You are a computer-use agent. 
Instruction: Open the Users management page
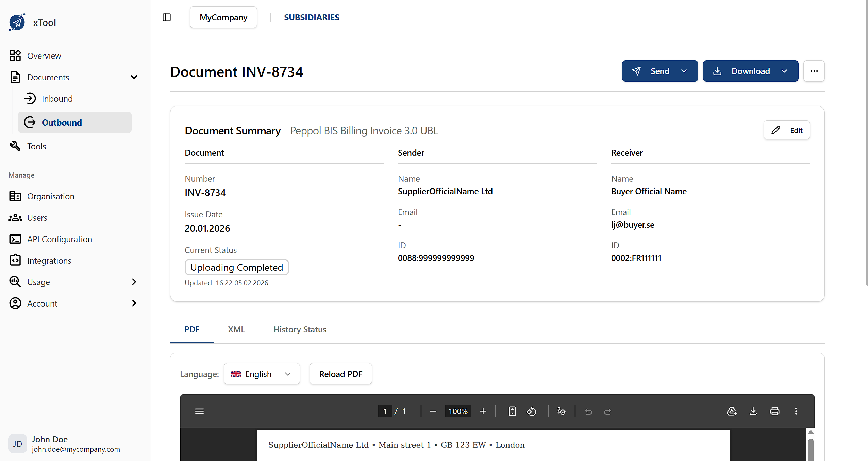(x=37, y=217)
